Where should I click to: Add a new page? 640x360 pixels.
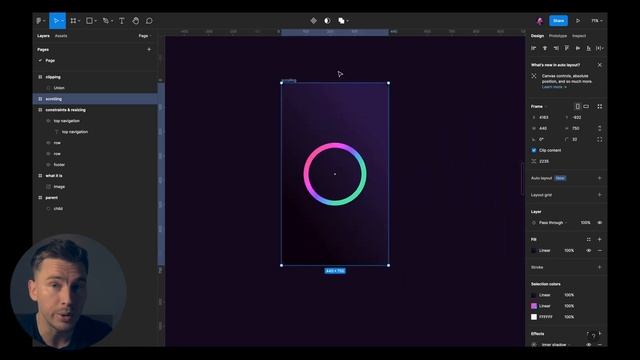149,49
